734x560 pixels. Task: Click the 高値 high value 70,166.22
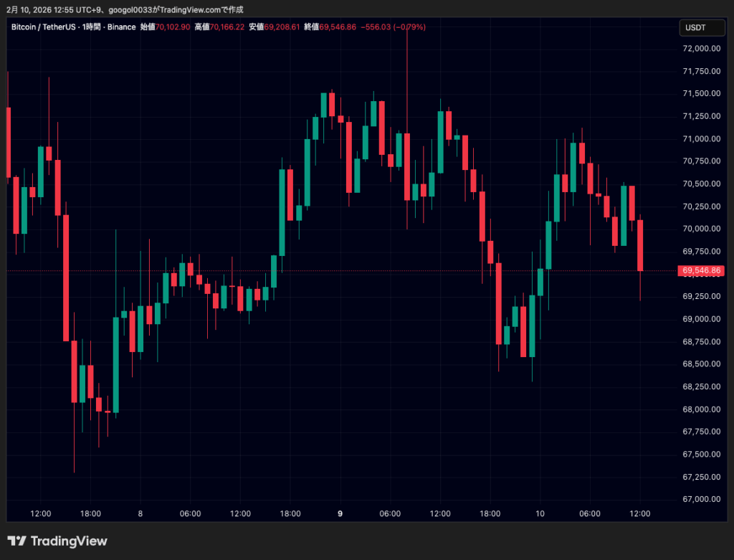(227, 27)
